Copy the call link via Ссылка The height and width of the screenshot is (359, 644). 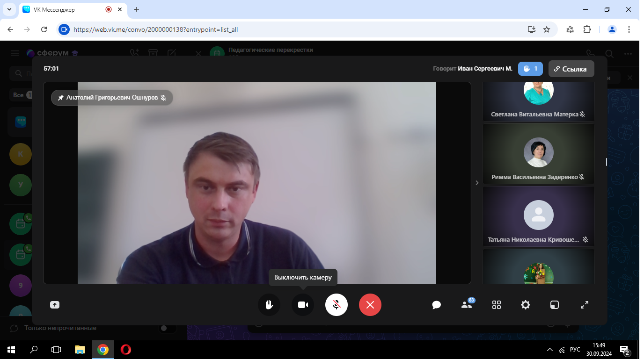coord(571,69)
